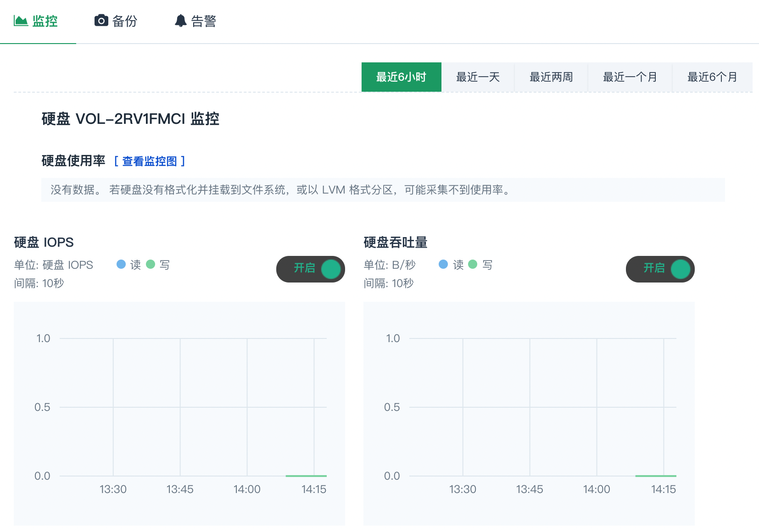Click the camera icon for 备份
The height and width of the screenshot is (532, 759).
tap(101, 21)
